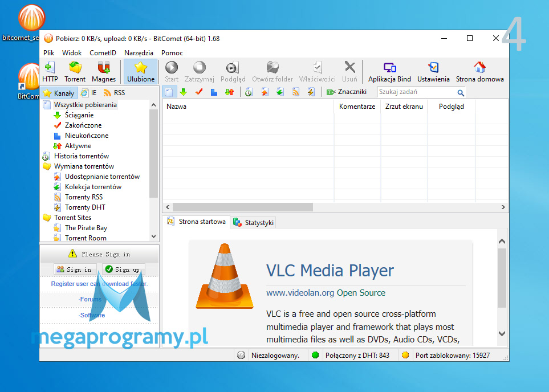
Task: Click the DHT lightning icon in filter toolbar
Action: (x=311, y=92)
